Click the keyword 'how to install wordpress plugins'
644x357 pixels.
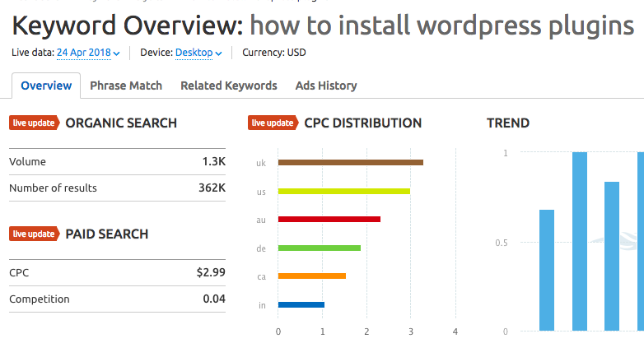click(442, 25)
